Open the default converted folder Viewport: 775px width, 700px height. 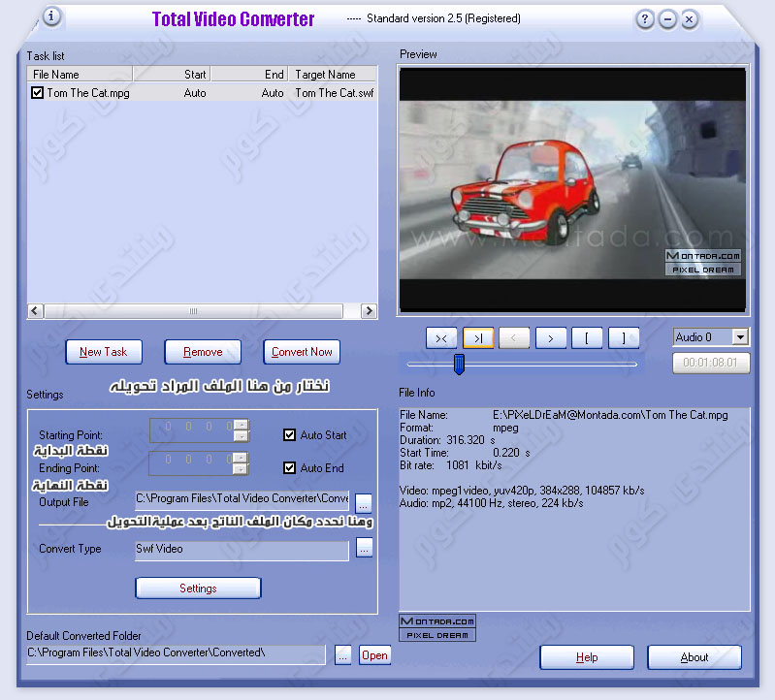tap(374, 655)
